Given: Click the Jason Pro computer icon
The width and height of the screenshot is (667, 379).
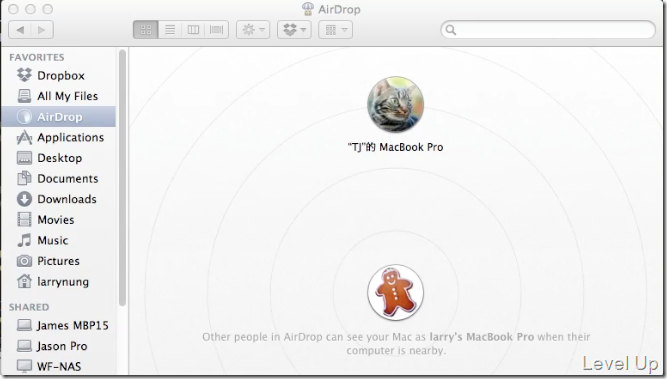Looking at the screenshot, I should click(x=24, y=346).
